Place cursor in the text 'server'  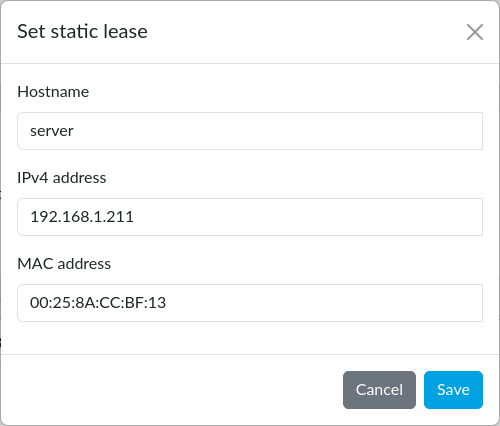pos(52,131)
